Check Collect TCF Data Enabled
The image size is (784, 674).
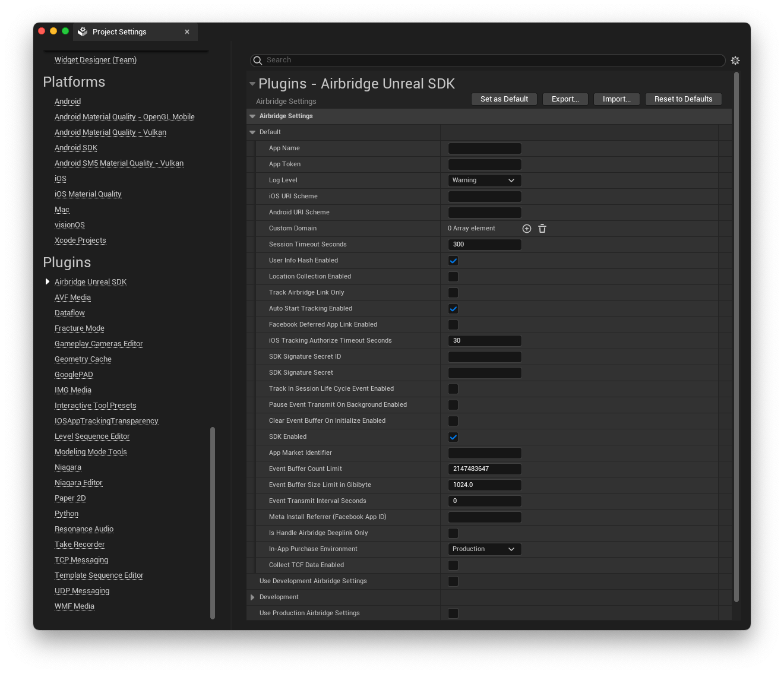(453, 565)
